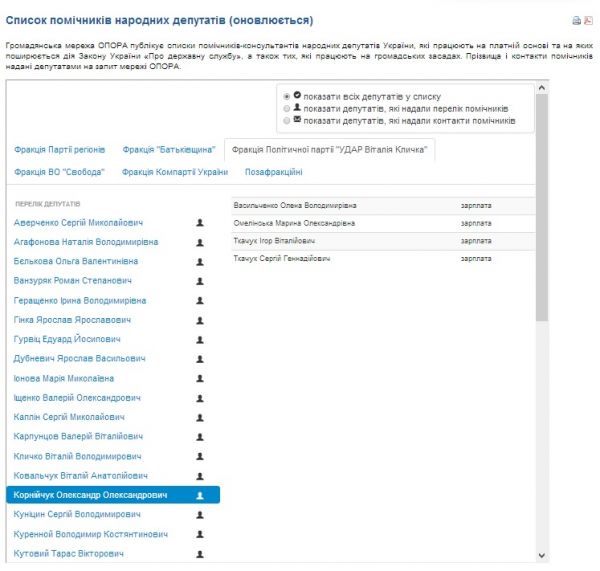Select deputy Кличко Віталій Володимирович
The height and width of the screenshot is (571, 600).
78,457
